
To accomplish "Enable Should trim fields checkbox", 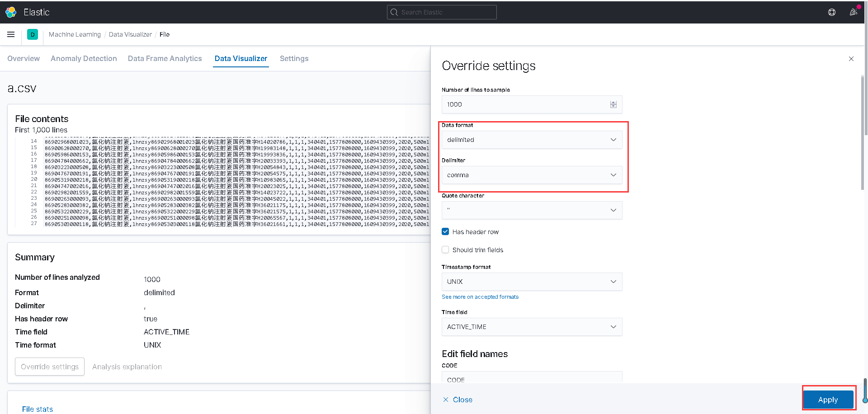I will click(x=445, y=250).
